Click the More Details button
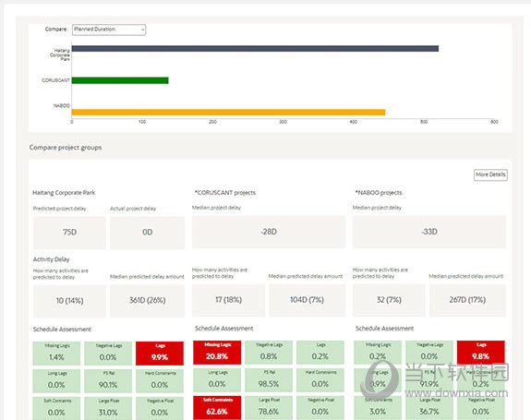The image size is (531, 420). pos(490,174)
